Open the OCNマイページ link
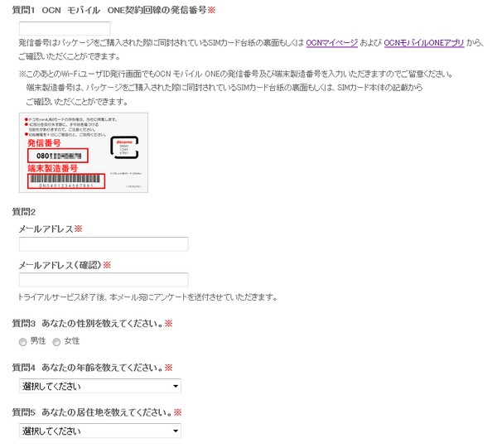Viewport: 497px width, 448px height. tap(332, 43)
